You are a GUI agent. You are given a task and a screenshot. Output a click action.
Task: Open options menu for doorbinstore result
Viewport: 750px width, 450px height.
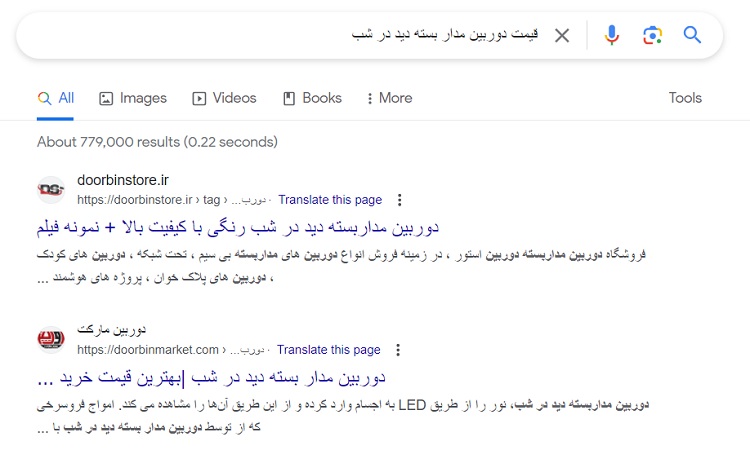coord(401,200)
